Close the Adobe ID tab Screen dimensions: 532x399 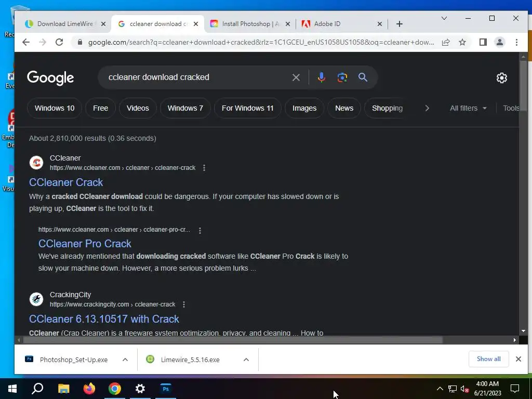click(x=380, y=24)
